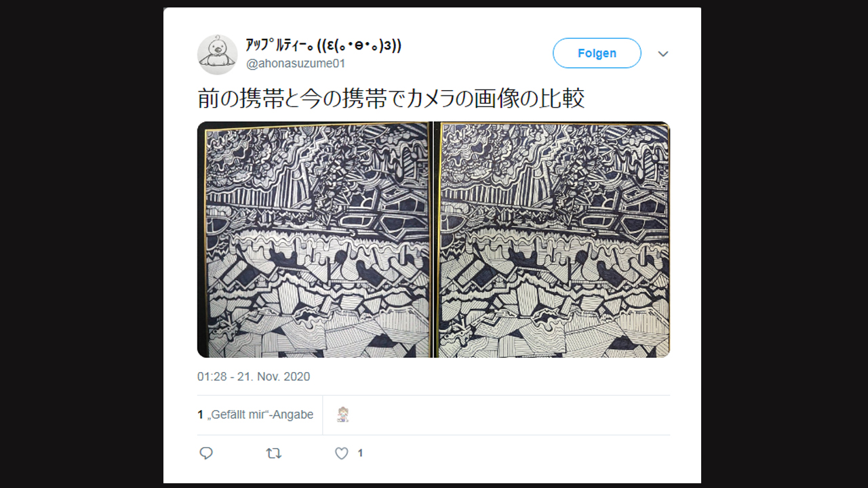Open the right drawing photo of the tweet
This screenshot has height=488, width=868.
click(552, 240)
